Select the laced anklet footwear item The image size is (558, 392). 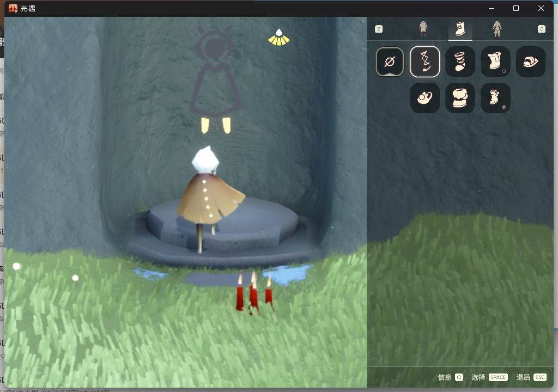[x=425, y=62]
